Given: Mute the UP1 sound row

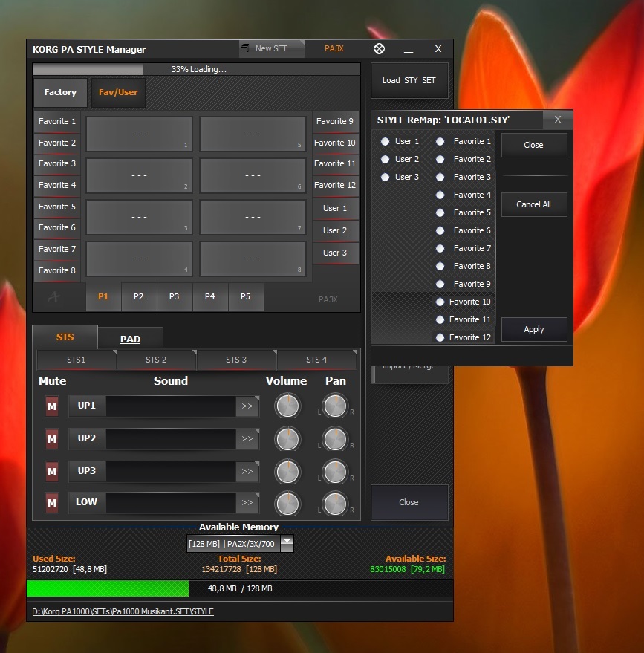Looking at the screenshot, I should (x=51, y=406).
